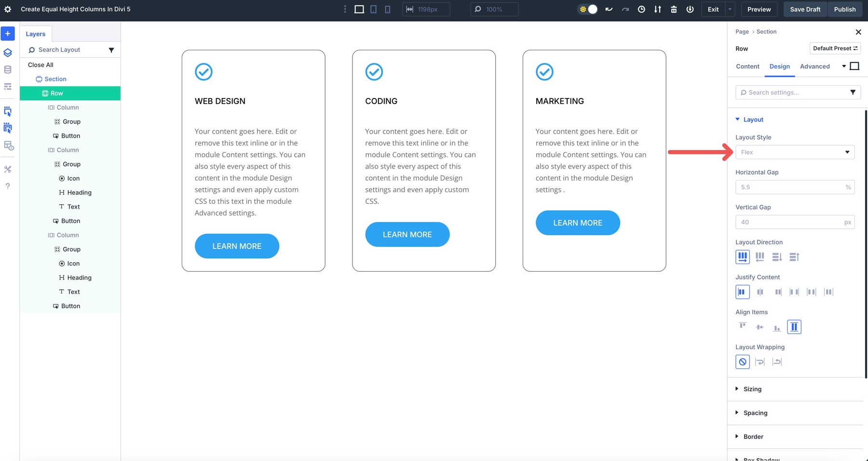The image size is (868, 461).
Task: Switch to the Design tab
Action: click(779, 67)
